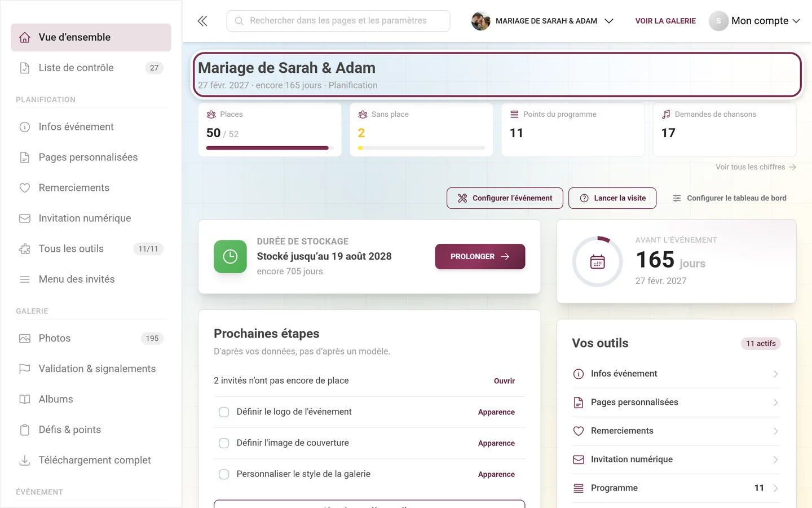Open Menu des invités in sidebar
This screenshot has width=812, height=508.
(x=91, y=279)
